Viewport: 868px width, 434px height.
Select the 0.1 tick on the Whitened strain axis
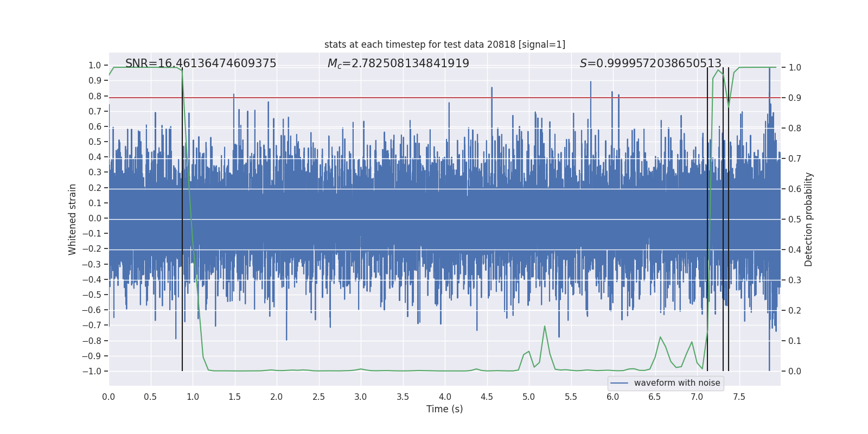[95, 203]
